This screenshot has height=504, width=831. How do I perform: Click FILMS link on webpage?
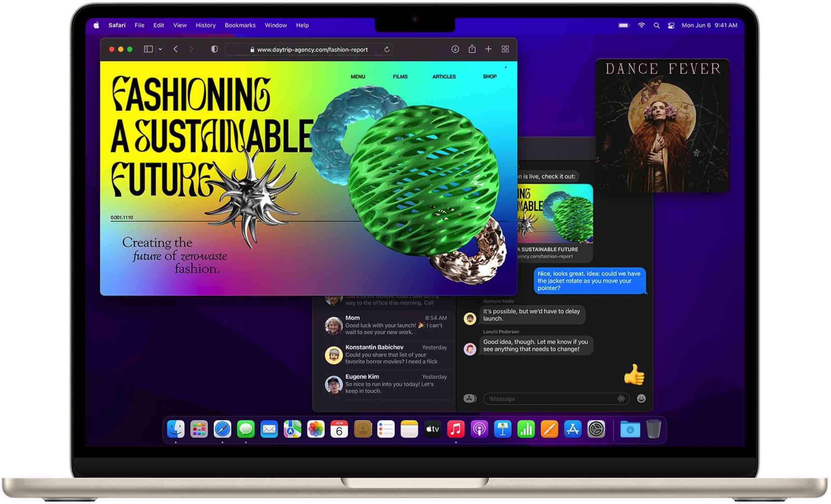[401, 76]
